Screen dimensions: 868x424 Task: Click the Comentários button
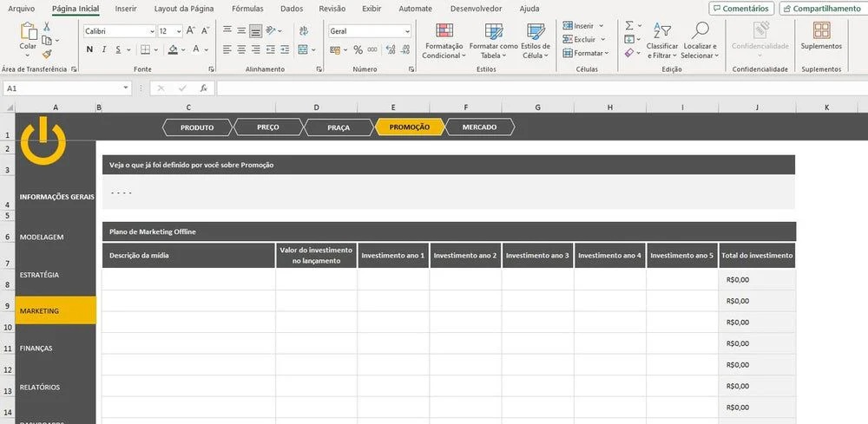point(741,9)
